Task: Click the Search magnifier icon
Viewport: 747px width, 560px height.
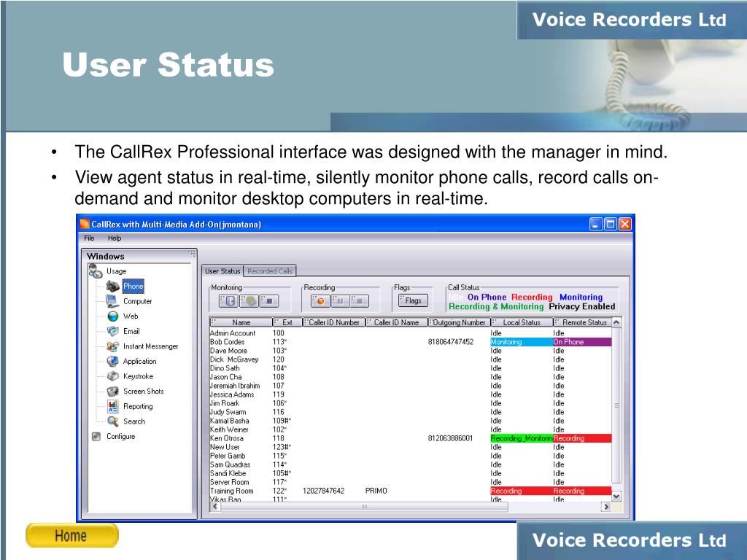Action: (113, 421)
